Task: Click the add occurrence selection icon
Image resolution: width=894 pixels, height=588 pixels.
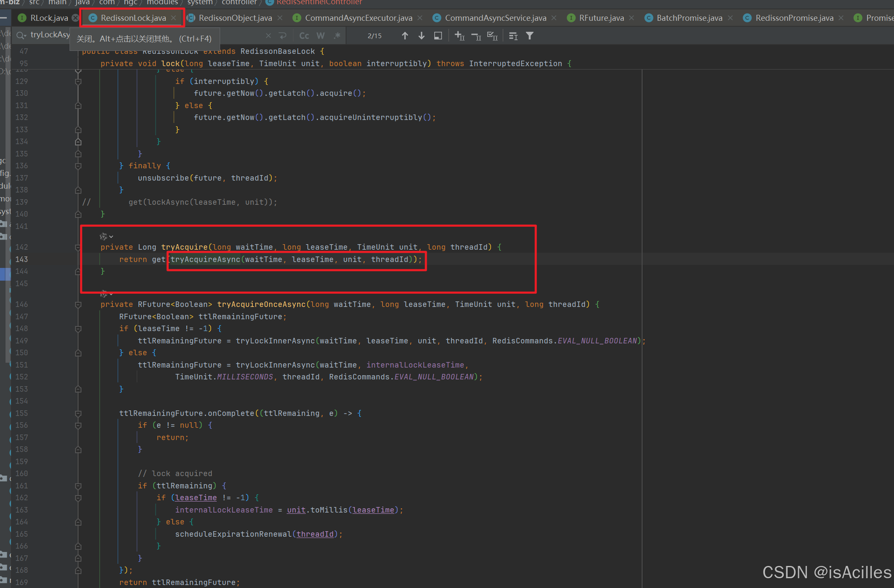Action: [459, 36]
